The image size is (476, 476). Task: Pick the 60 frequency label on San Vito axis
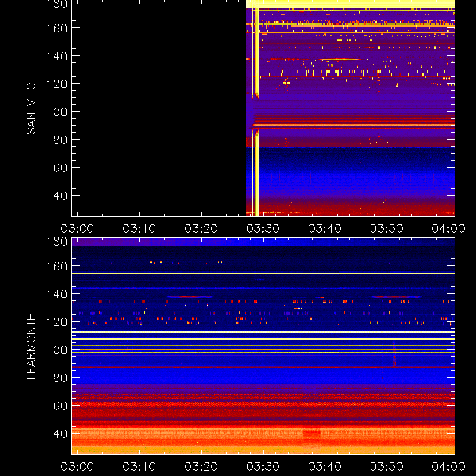tap(60, 168)
